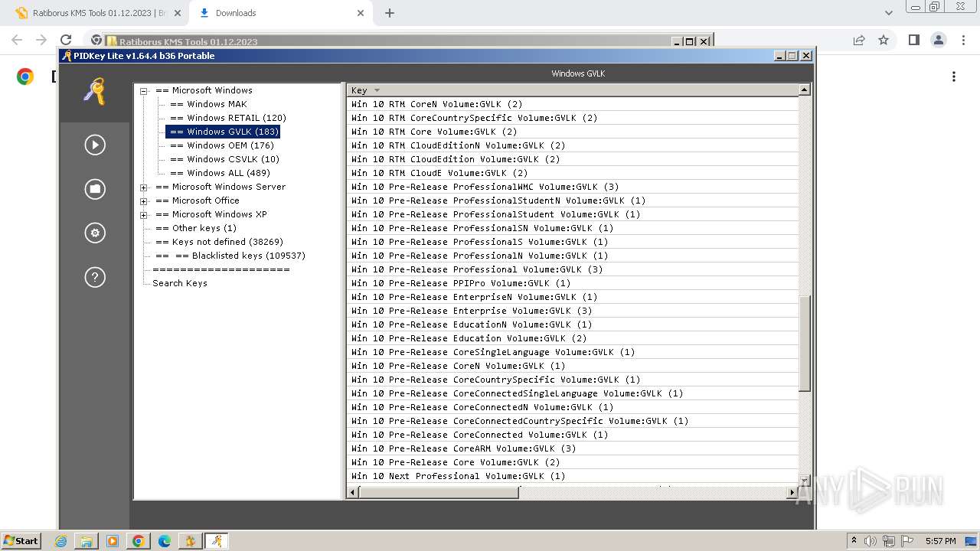Click the Chrome reload page icon
This screenshot has width=980, height=551.
point(66,40)
